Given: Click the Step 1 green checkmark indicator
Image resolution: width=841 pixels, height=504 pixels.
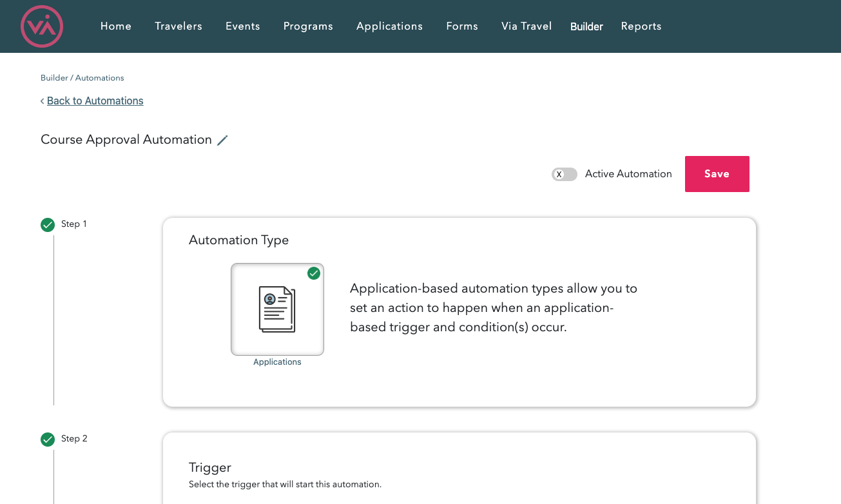Looking at the screenshot, I should coord(48,224).
